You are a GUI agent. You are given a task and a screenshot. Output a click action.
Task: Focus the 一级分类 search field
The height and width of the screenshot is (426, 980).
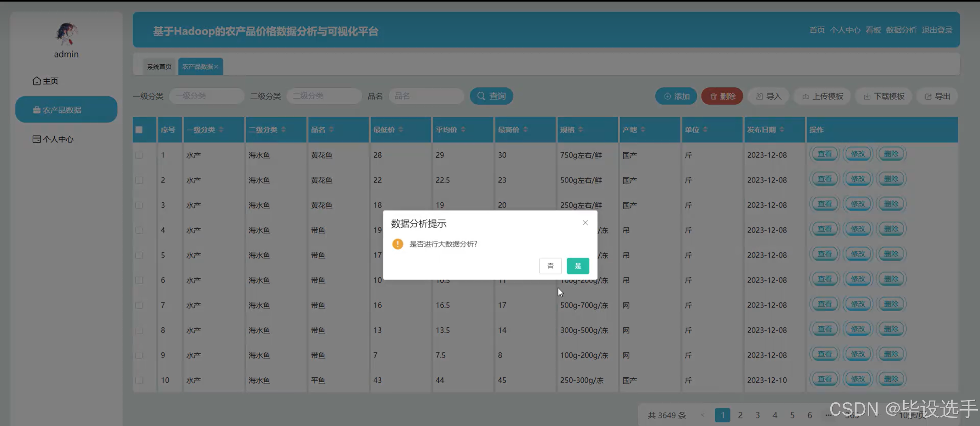tap(206, 96)
